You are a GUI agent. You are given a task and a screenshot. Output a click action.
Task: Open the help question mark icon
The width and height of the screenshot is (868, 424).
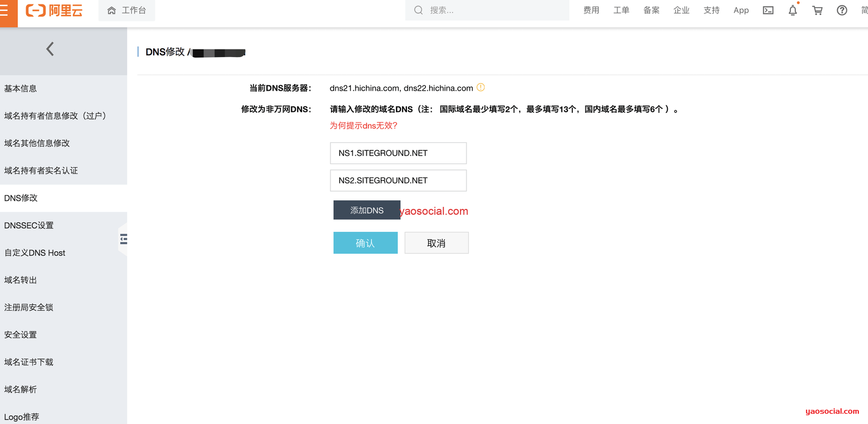(x=842, y=10)
